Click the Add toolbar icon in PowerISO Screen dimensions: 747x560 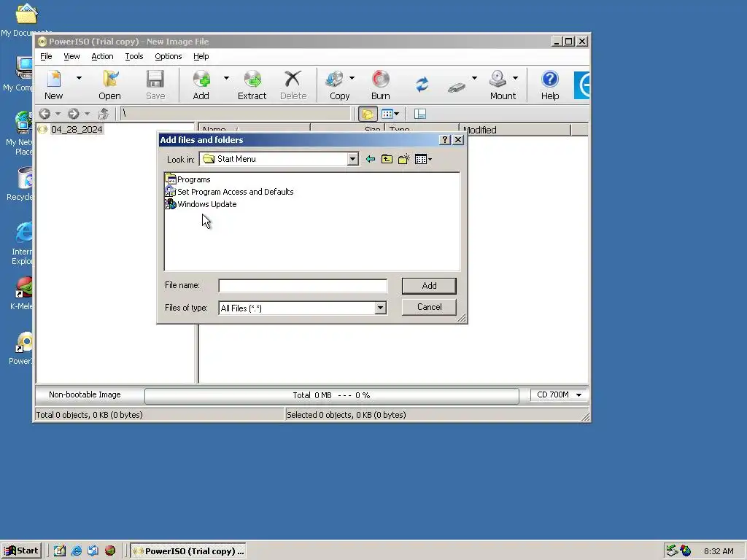coord(201,85)
